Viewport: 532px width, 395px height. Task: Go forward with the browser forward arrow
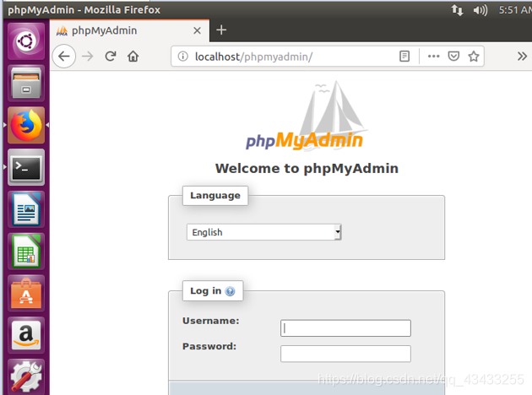coord(88,57)
